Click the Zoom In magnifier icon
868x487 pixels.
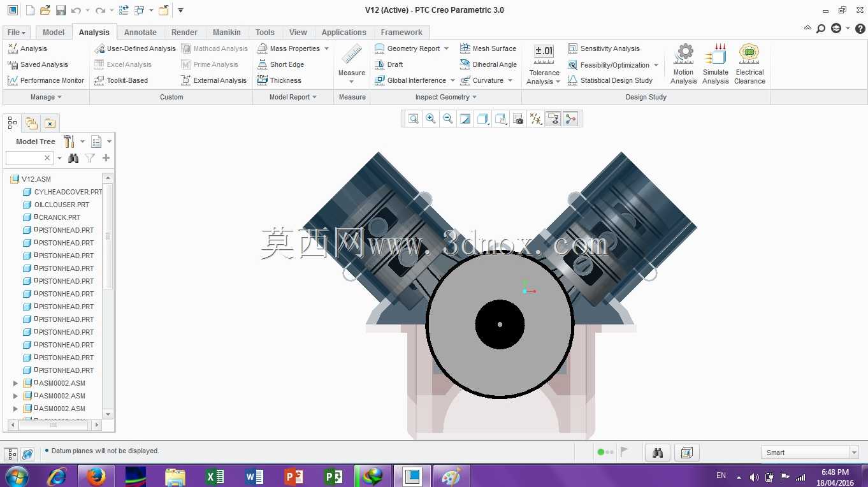(431, 119)
